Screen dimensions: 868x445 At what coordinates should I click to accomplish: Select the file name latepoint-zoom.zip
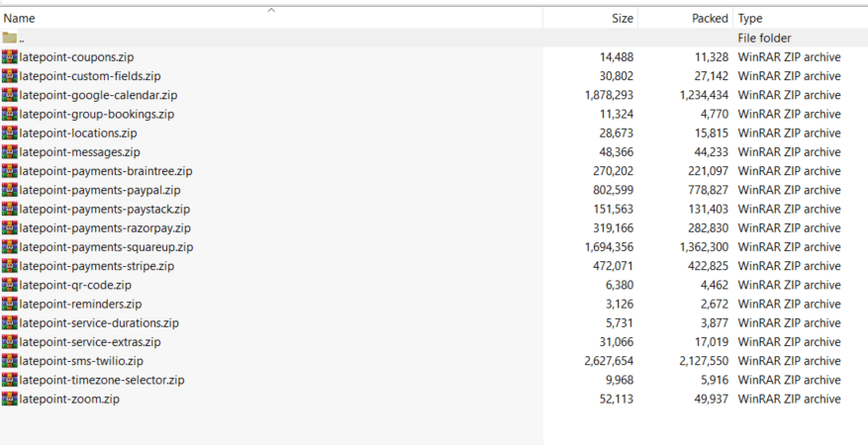click(69, 399)
